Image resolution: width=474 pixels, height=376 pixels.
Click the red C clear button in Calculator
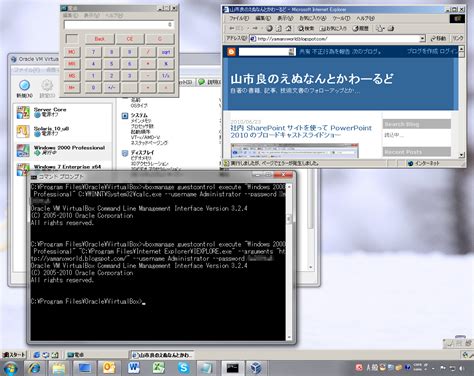point(160,39)
